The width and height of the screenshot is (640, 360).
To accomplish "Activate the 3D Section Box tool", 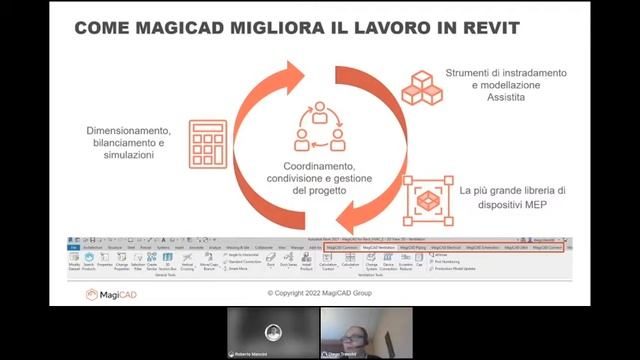I will click(x=167, y=261).
